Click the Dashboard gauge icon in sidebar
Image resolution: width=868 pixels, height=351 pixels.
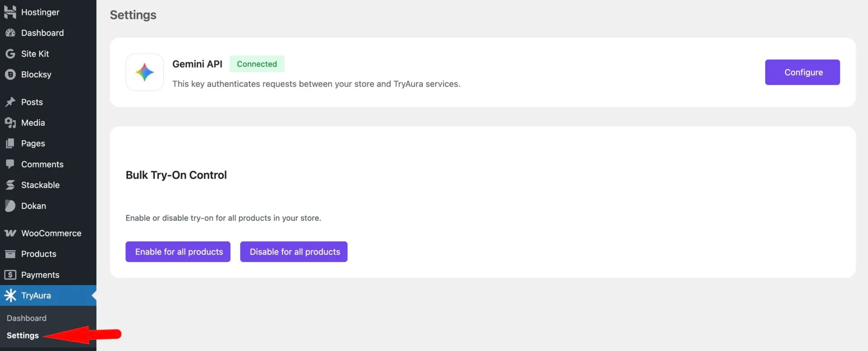(10, 33)
